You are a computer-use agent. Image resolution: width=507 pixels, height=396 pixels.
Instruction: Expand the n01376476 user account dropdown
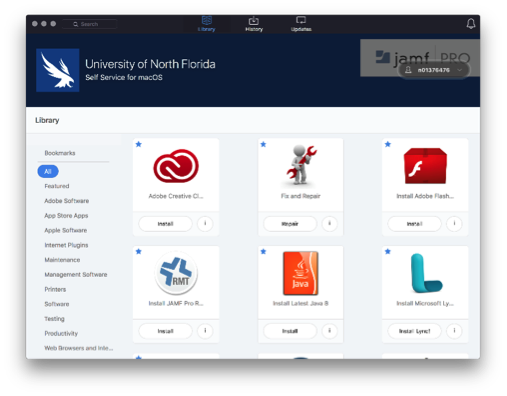(x=434, y=70)
